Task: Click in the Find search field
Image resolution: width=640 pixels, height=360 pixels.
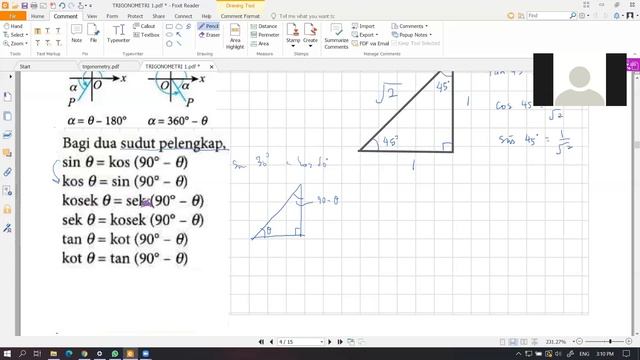Action: coord(548,16)
